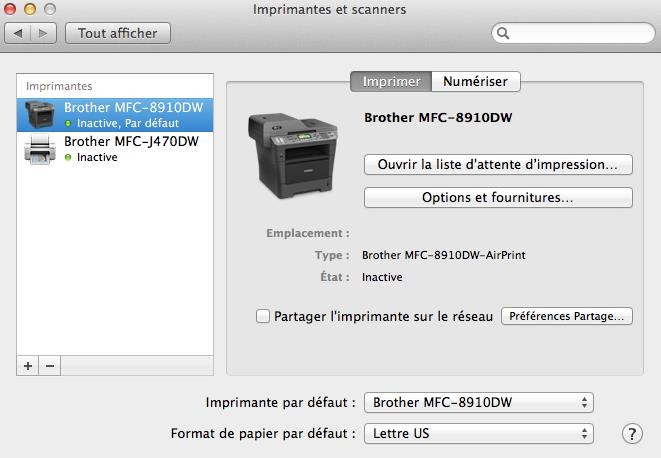Viewport: 661px width, 458px height.
Task: Switch to the Numériser tab
Action: tap(476, 81)
